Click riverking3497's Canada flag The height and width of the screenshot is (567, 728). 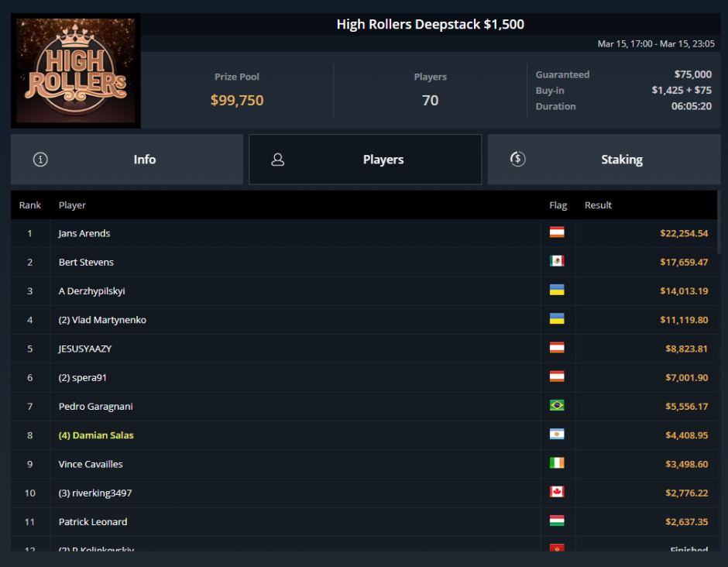pos(557,492)
